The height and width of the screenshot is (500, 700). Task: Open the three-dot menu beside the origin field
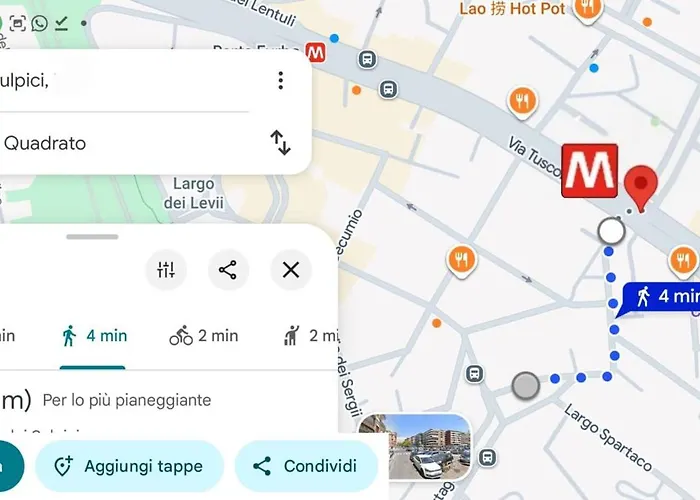(280, 81)
